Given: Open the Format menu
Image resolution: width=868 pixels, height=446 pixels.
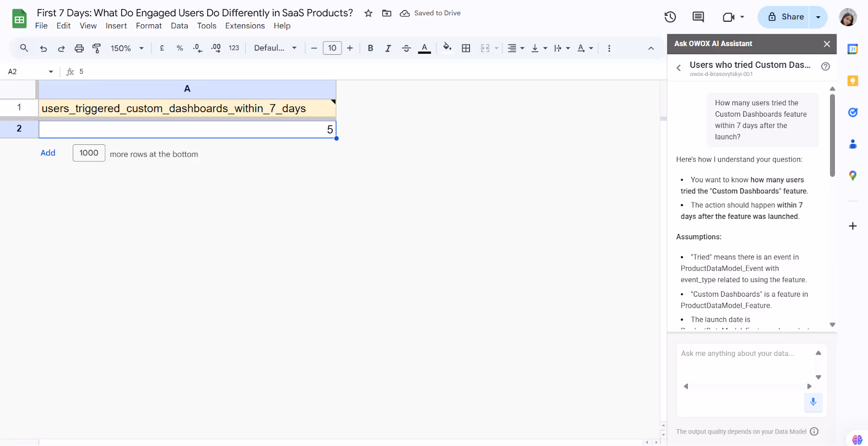Looking at the screenshot, I should pos(149,26).
